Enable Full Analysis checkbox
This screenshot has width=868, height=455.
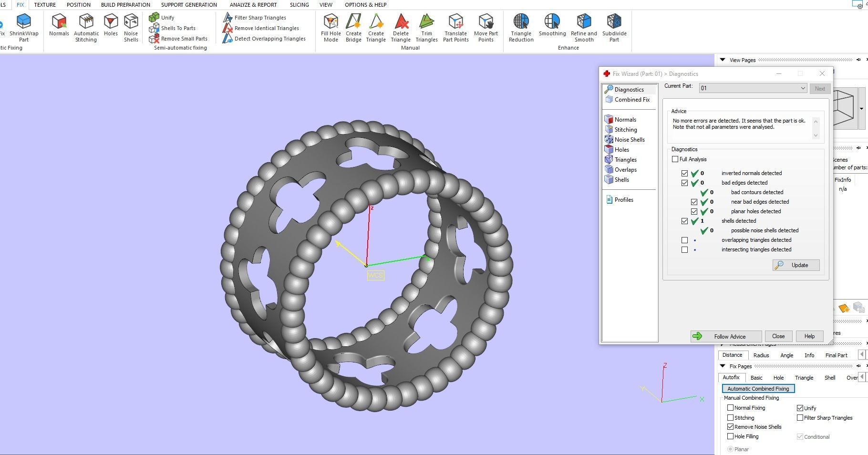tap(675, 159)
